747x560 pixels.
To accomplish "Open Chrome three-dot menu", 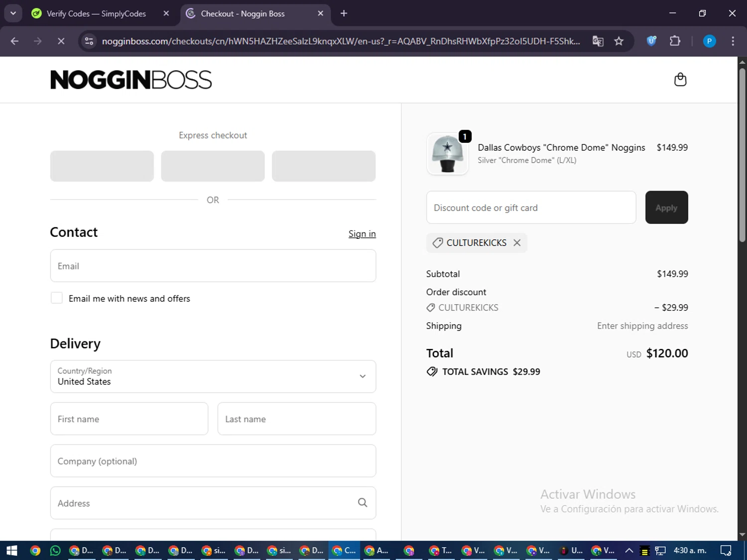I will [733, 41].
